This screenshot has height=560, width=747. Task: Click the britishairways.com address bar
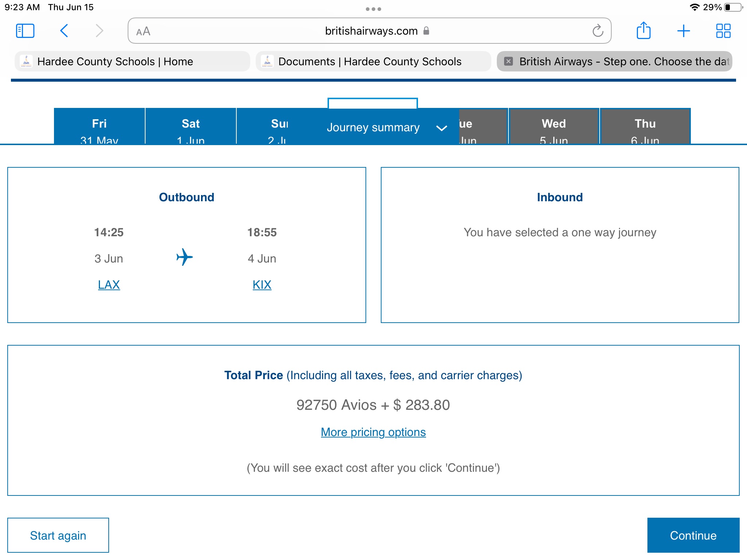[369, 31]
